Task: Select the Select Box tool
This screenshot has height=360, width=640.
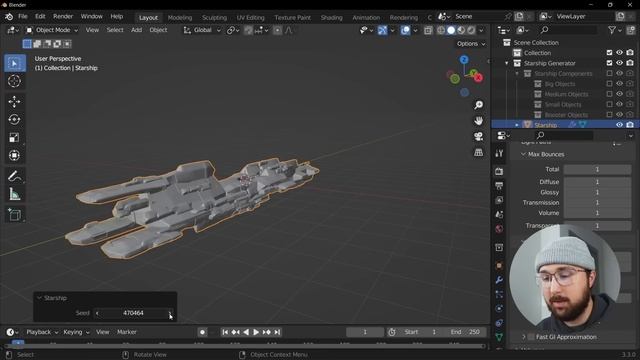Action: tap(15, 63)
